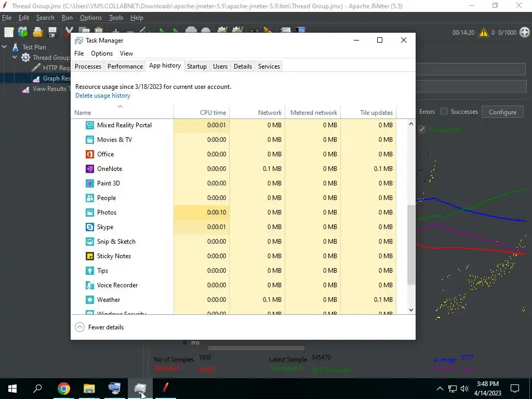Click the Tips lightbulb app icon

(x=89, y=270)
